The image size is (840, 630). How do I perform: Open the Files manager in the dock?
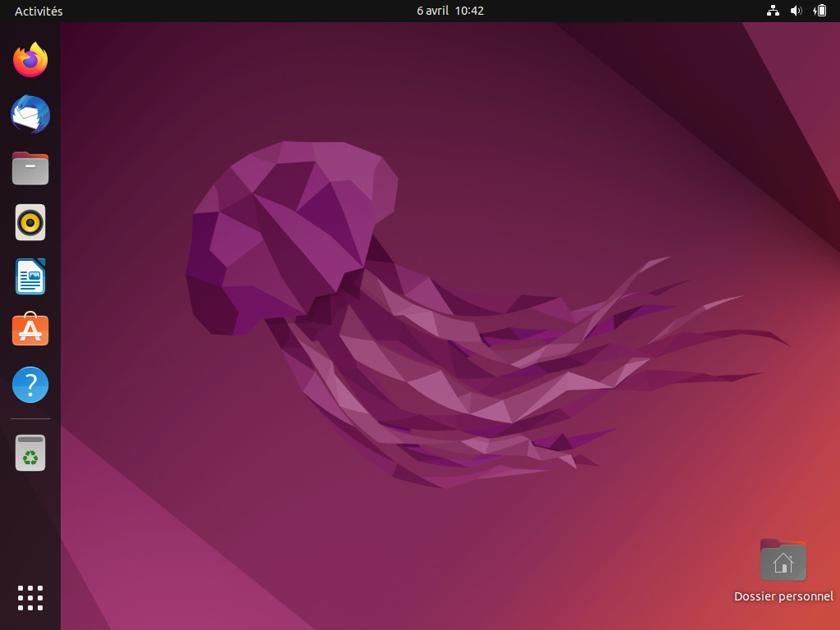pyautogui.click(x=30, y=168)
